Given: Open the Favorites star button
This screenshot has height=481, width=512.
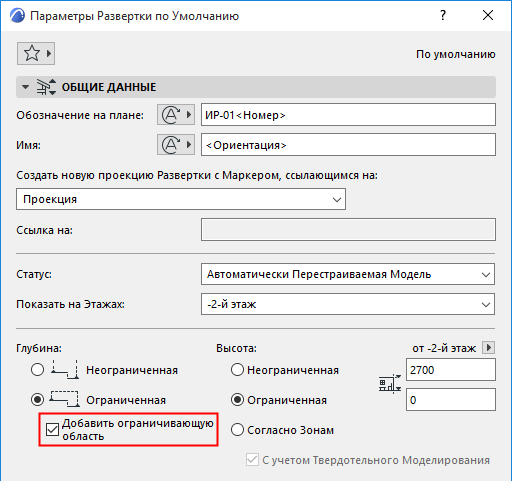Looking at the screenshot, I should 36,53.
